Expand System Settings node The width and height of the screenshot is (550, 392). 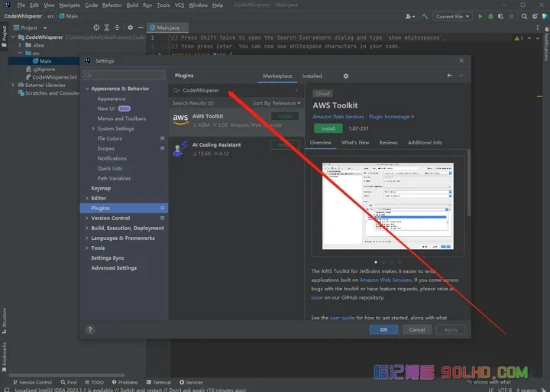[93, 128]
